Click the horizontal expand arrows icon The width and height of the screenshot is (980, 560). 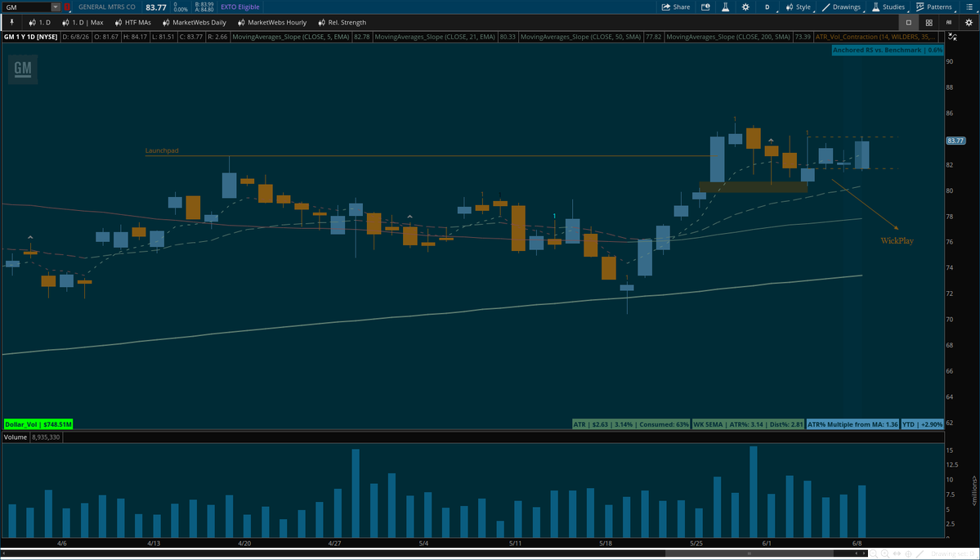[x=897, y=553]
